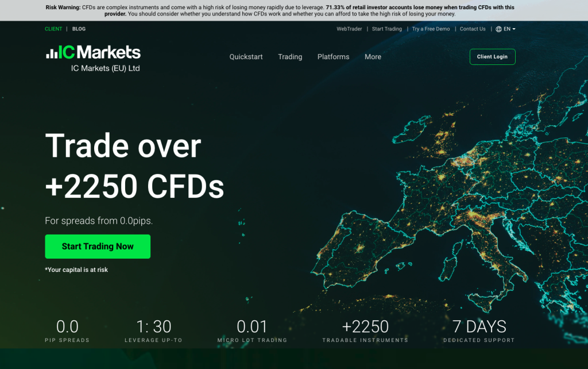Click the 0.0 Pip Spreads statistic
Screen dimensions: 588x369
click(x=67, y=330)
